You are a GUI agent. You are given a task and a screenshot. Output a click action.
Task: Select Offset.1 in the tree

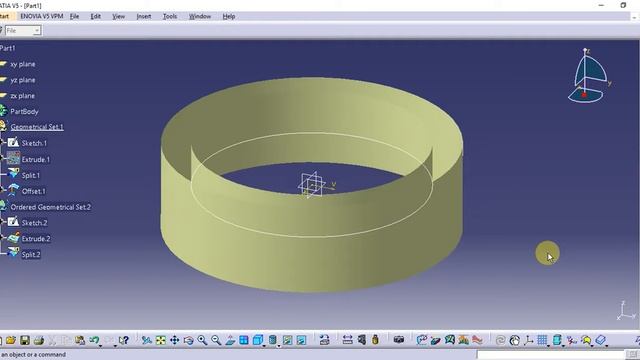tap(33, 191)
